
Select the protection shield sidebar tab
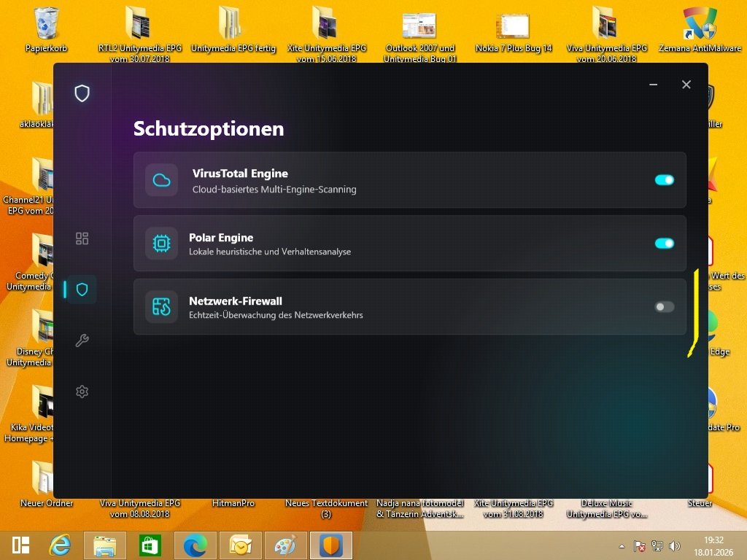82,289
